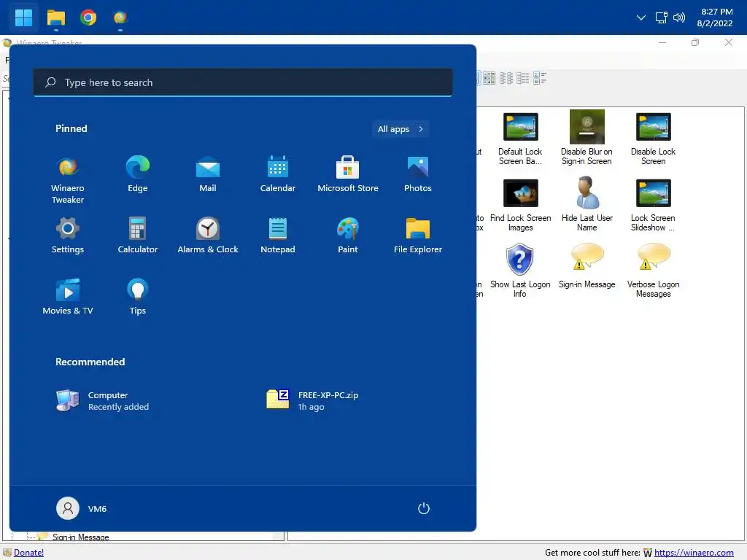The height and width of the screenshot is (560, 747).
Task: Select Hide Last User Name tweak
Action: [587, 204]
